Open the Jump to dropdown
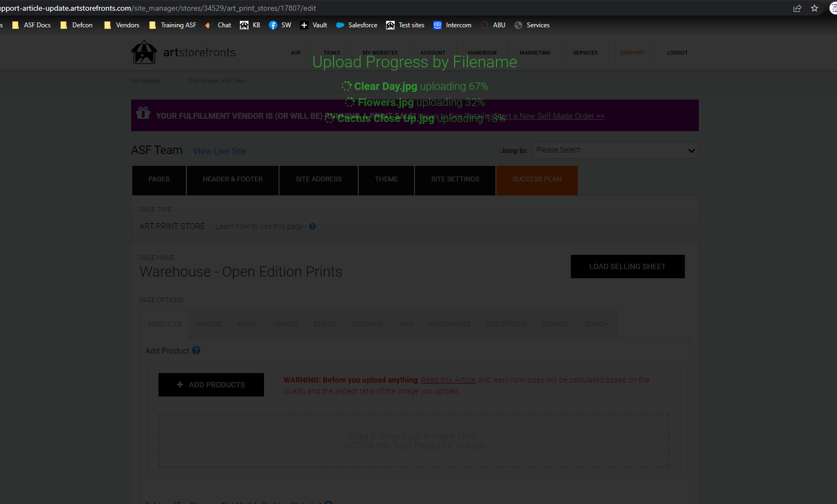Image resolution: width=837 pixels, height=504 pixels. pos(616,150)
